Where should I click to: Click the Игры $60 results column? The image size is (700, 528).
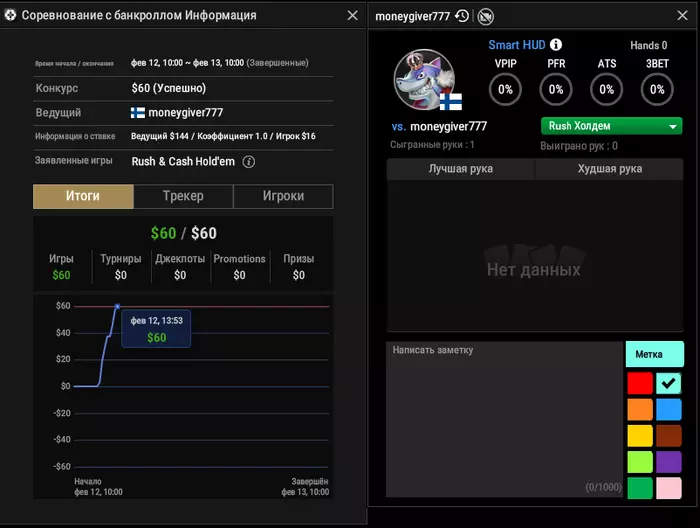(x=61, y=267)
